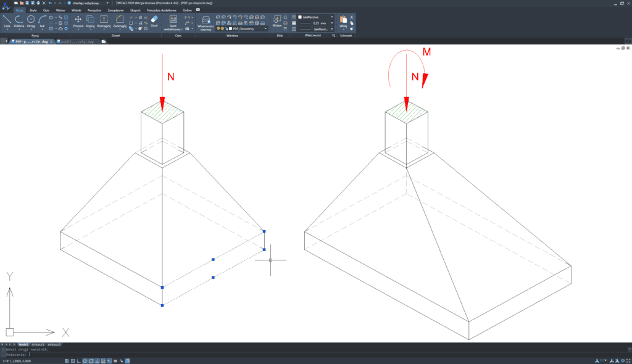Click the Usuń eraser icon

click(154, 19)
